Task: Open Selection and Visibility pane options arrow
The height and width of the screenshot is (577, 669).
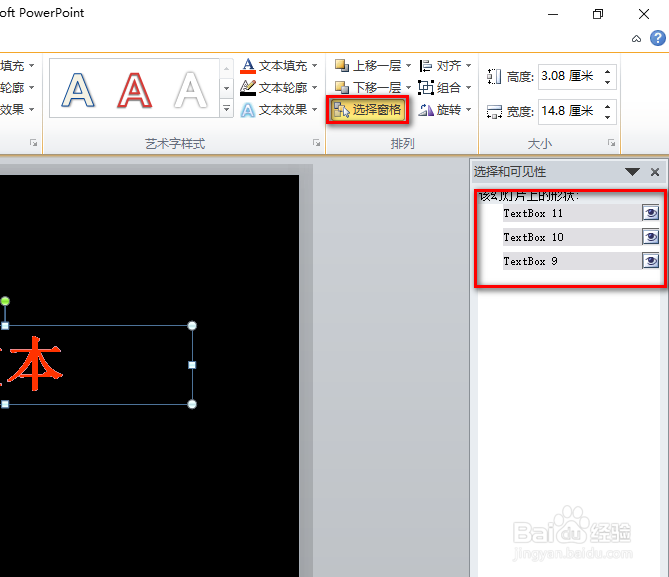Action: pyautogui.click(x=632, y=172)
